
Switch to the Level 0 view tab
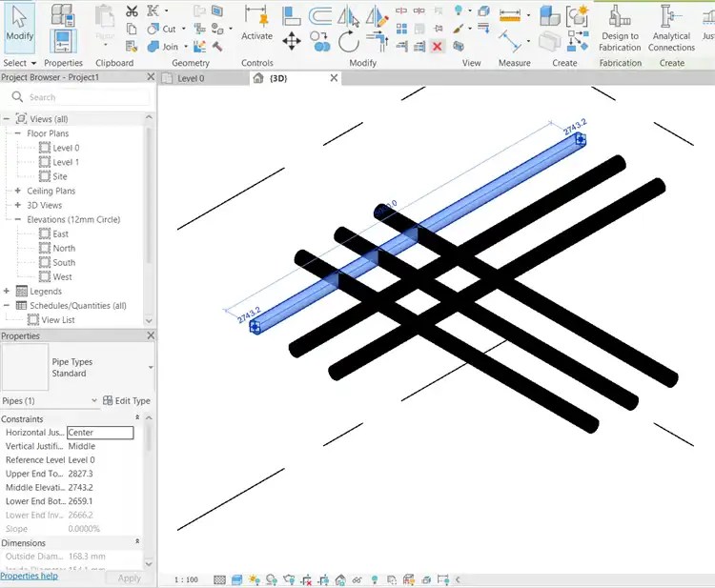(x=191, y=78)
